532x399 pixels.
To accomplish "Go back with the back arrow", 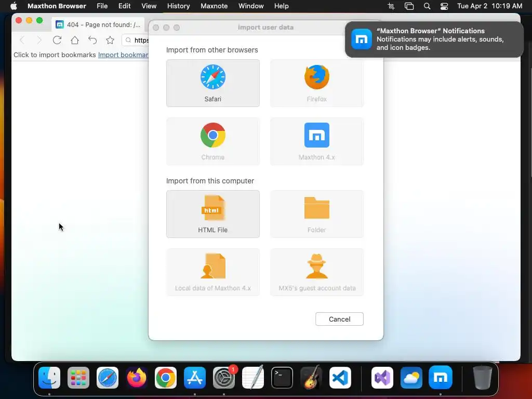I will tap(22, 41).
